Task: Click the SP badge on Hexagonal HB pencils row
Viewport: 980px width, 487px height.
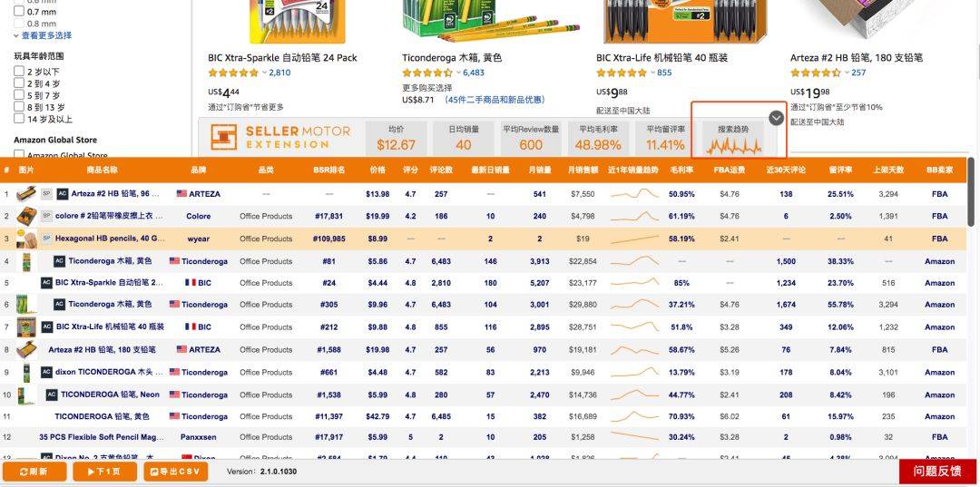Action: pyautogui.click(x=46, y=239)
